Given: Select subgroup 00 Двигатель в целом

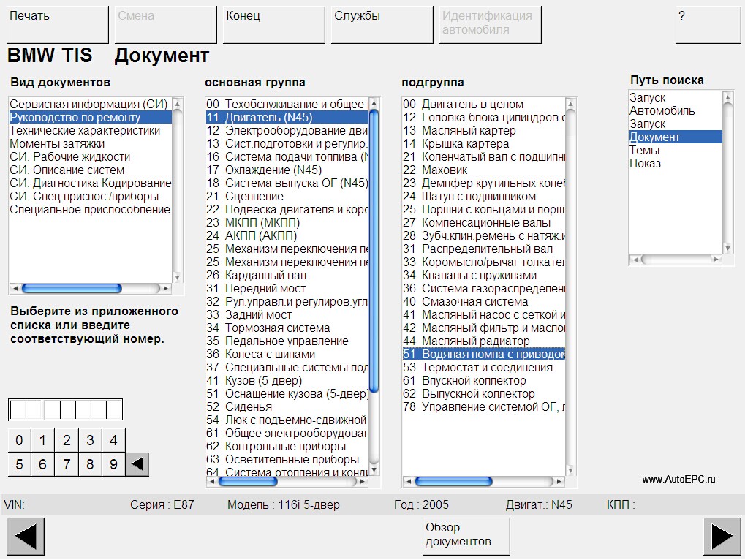Looking at the screenshot, I should click(484, 104).
